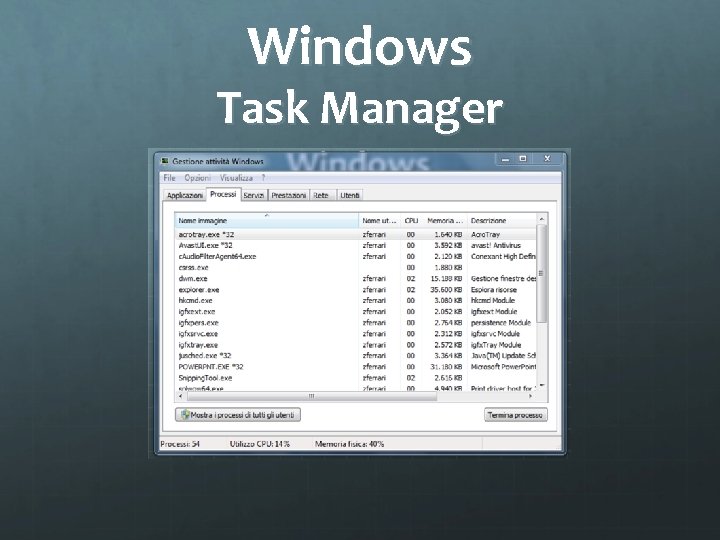
Task: Click the 31.180 KB memory value
Action: click(446, 367)
